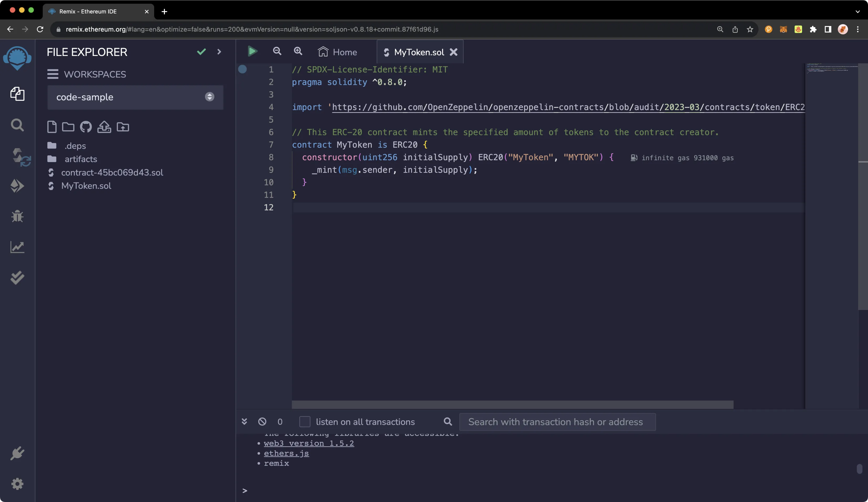Screen dimensions: 868x502
Task: Open Deploy & run transactions icon
Action: [17, 186]
